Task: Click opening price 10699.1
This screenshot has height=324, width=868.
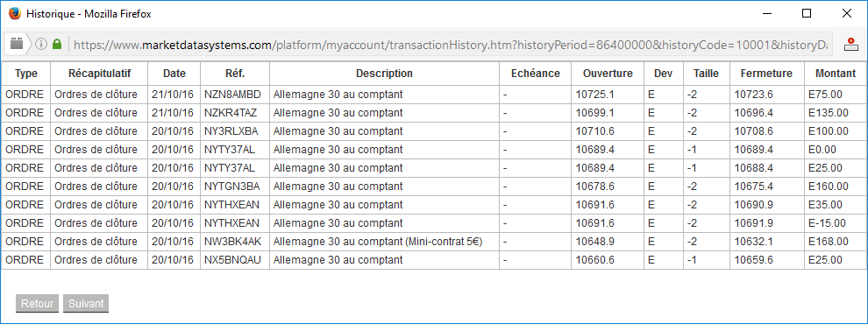Action: coord(595,113)
